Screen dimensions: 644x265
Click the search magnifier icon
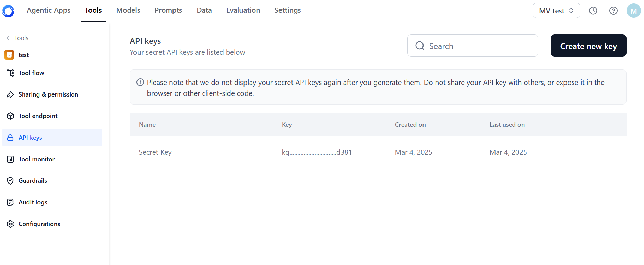tap(420, 46)
